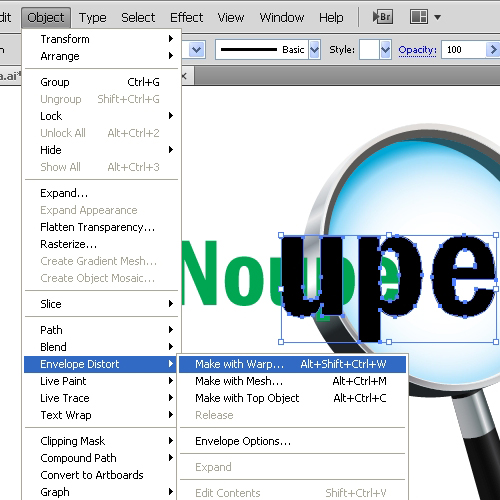Choose Convert to Artboards
The width and height of the screenshot is (500, 500).
pyautogui.click(x=100, y=475)
